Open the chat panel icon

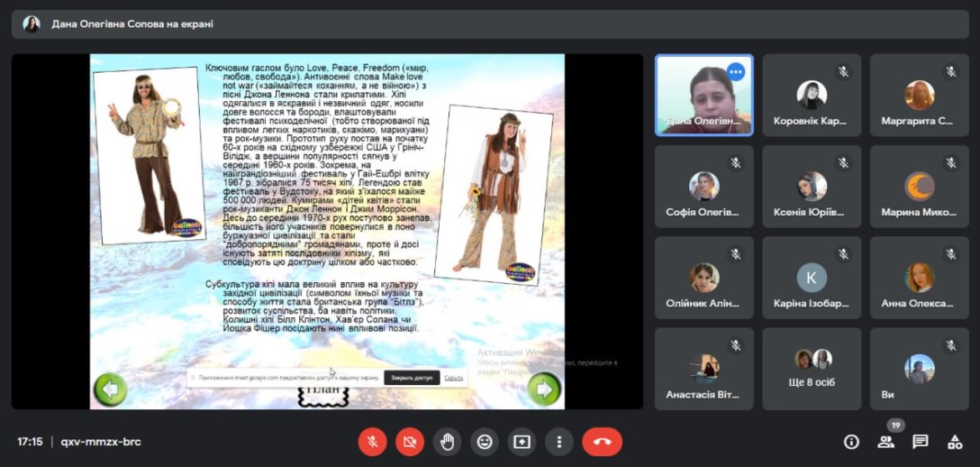pos(920,442)
